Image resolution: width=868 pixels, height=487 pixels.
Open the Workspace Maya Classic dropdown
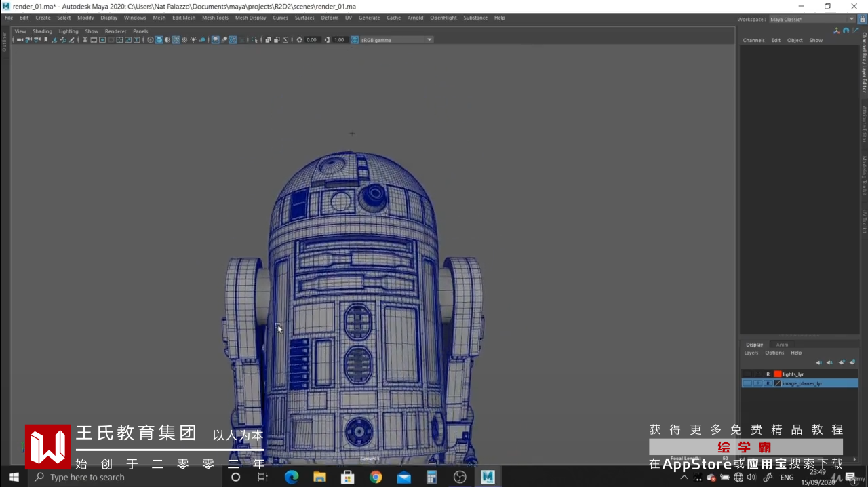coord(812,20)
